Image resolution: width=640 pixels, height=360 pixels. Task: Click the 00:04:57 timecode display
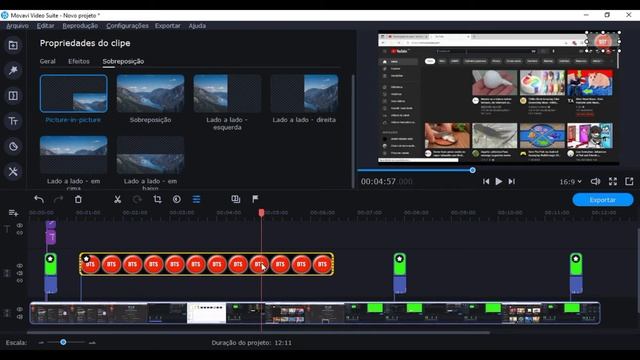click(386, 182)
